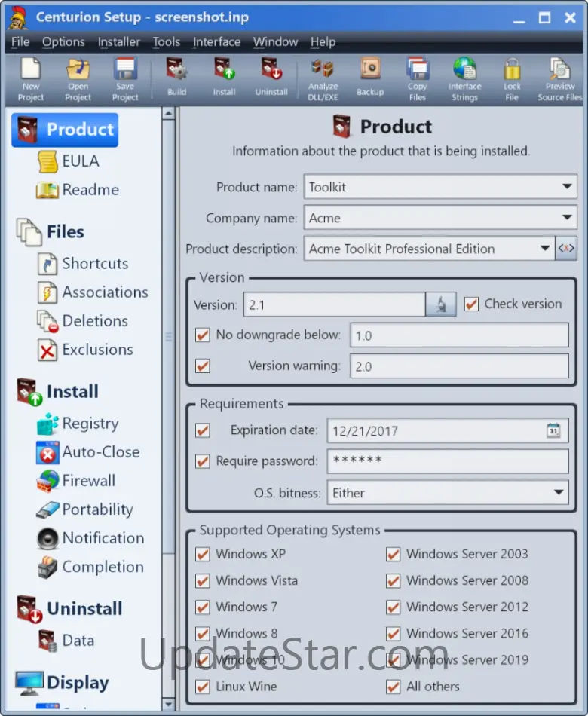Open the Help menu
Viewport: 588px width, 716px height.
(x=323, y=42)
